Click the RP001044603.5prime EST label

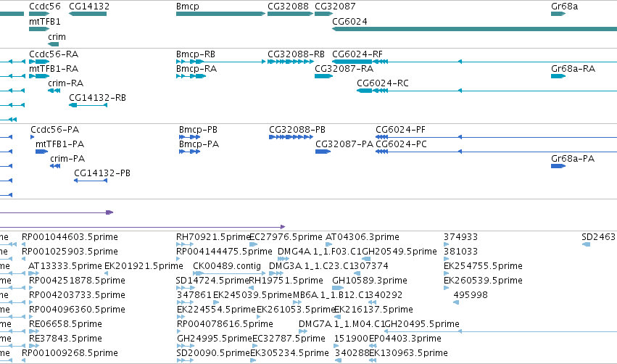pos(70,237)
